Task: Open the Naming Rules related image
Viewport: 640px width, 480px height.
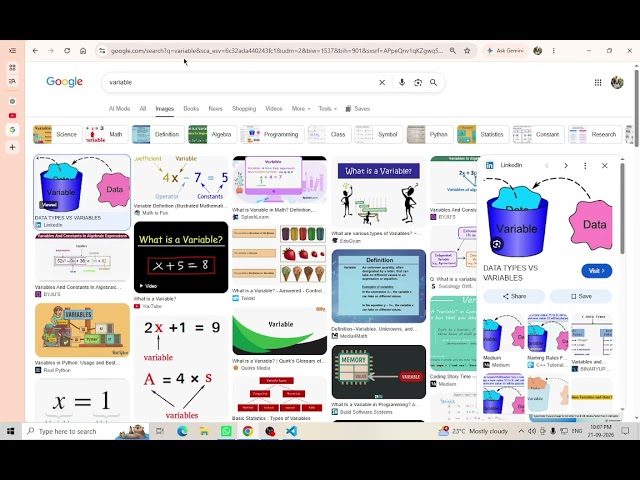Action: pyautogui.click(x=548, y=333)
